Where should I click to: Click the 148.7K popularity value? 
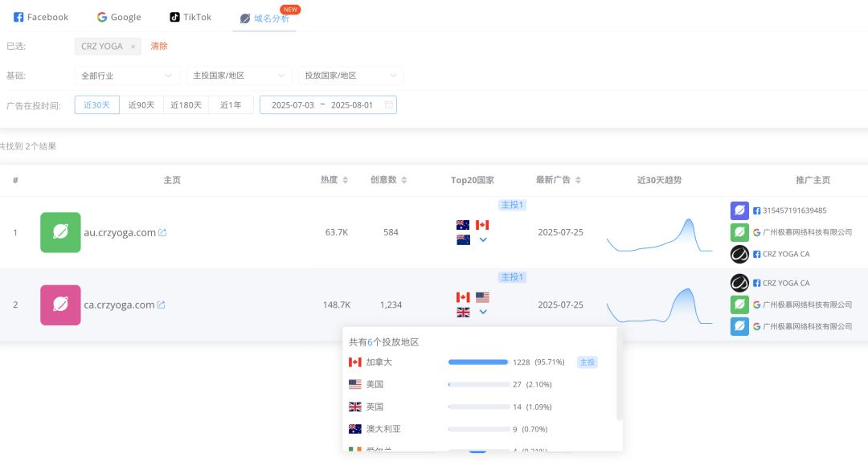pos(337,305)
